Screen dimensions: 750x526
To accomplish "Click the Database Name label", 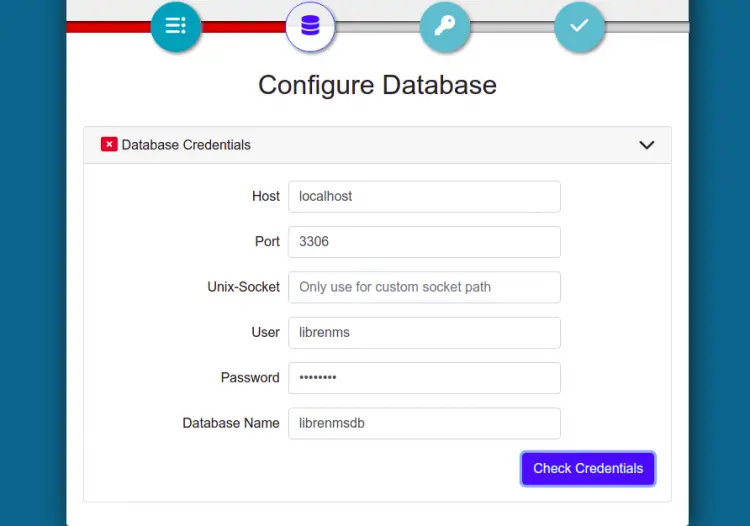I will [230, 423].
